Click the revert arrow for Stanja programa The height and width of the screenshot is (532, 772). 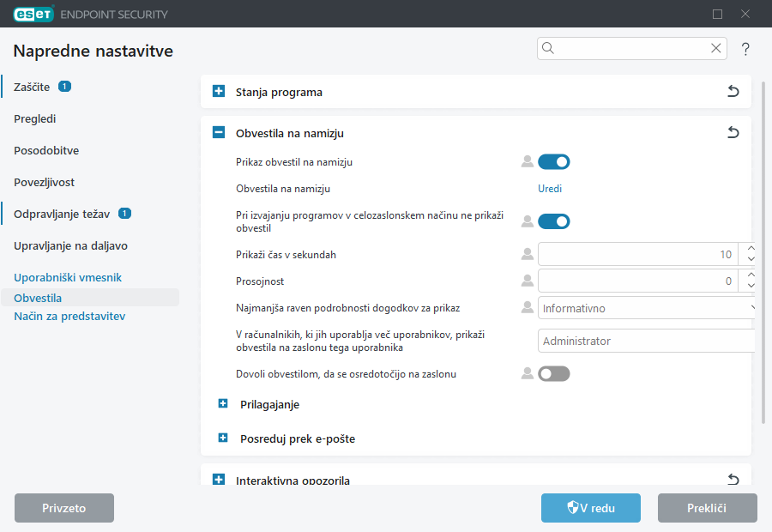click(x=733, y=92)
